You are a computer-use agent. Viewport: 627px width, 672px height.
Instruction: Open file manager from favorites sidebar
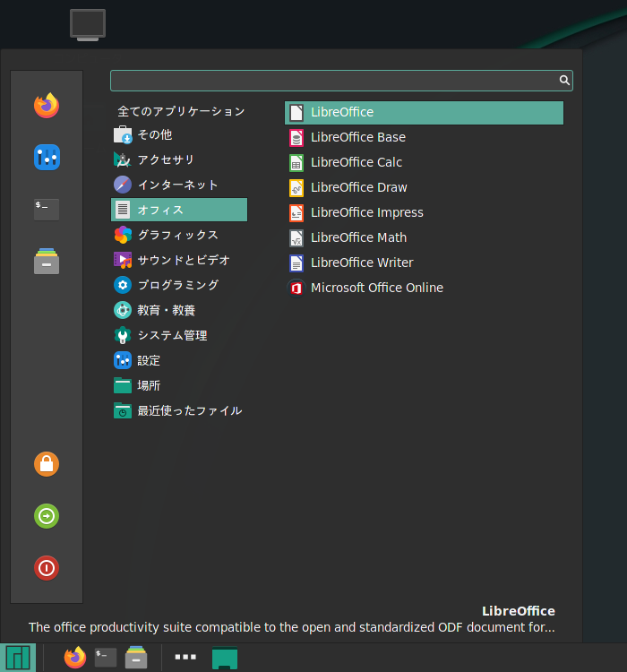[x=47, y=261]
